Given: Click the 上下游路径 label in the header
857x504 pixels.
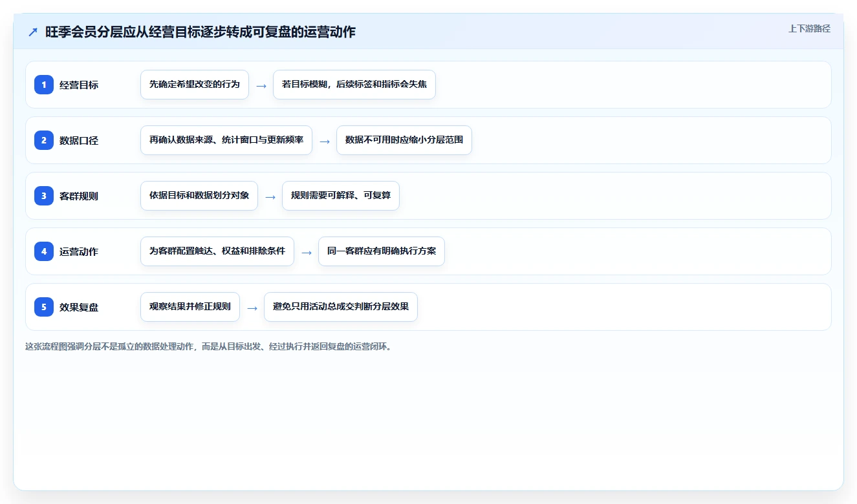Looking at the screenshot, I should pyautogui.click(x=809, y=29).
